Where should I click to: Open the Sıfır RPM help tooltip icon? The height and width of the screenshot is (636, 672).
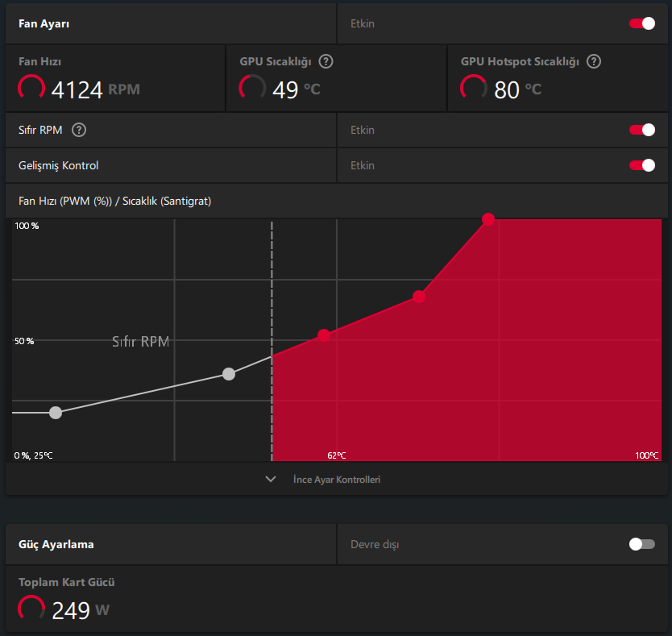point(79,130)
